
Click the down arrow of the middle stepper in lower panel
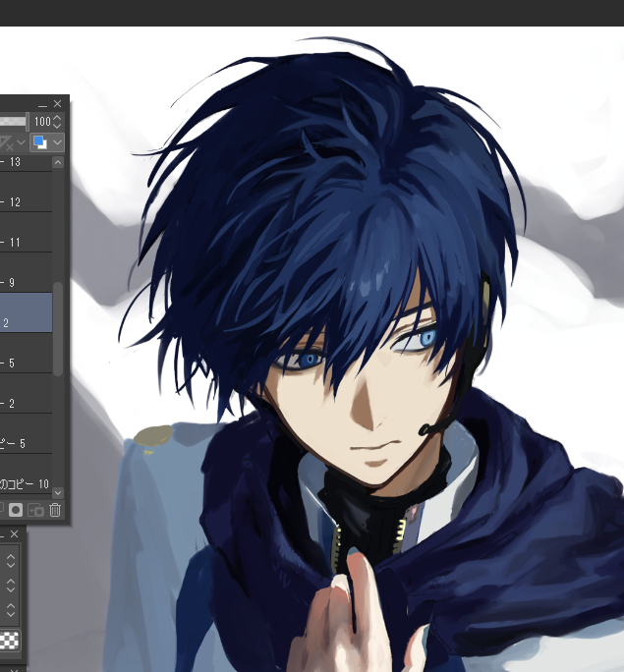11,589
